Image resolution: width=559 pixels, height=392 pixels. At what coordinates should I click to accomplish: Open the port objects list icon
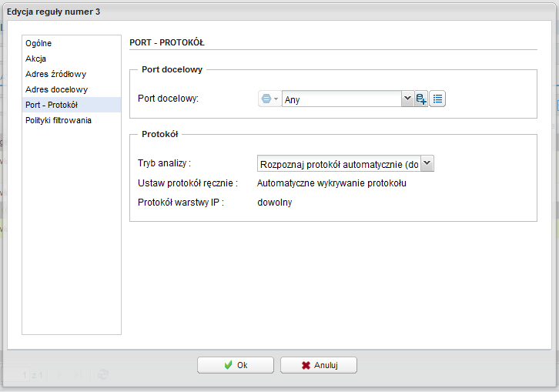tap(437, 99)
